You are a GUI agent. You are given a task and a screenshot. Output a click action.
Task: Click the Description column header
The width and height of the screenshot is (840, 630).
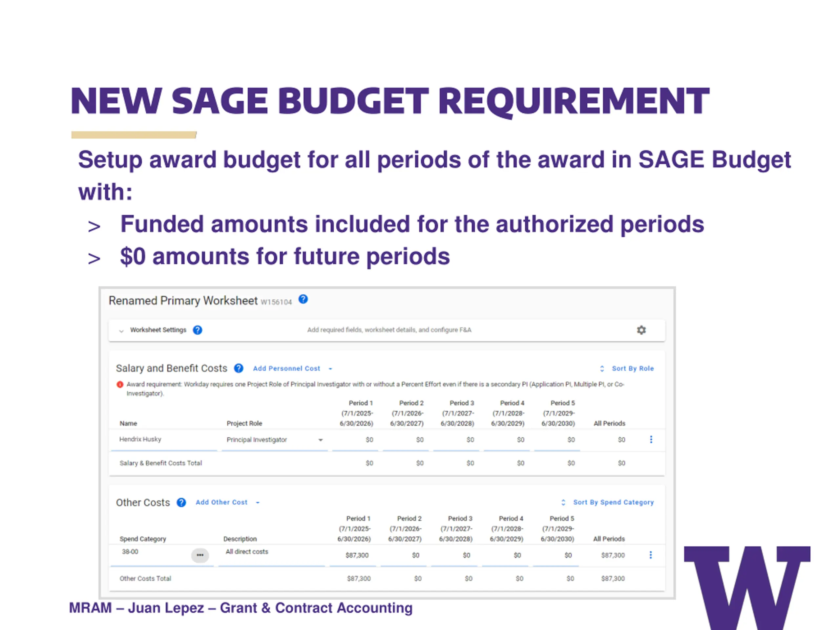tap(240, 539)
